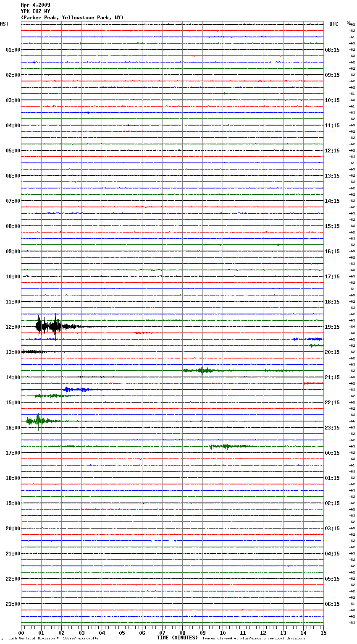The height and width of the screenshot is (644, 357).
Task: Select the '19:15' UTC time label
Action: [332, 327]
